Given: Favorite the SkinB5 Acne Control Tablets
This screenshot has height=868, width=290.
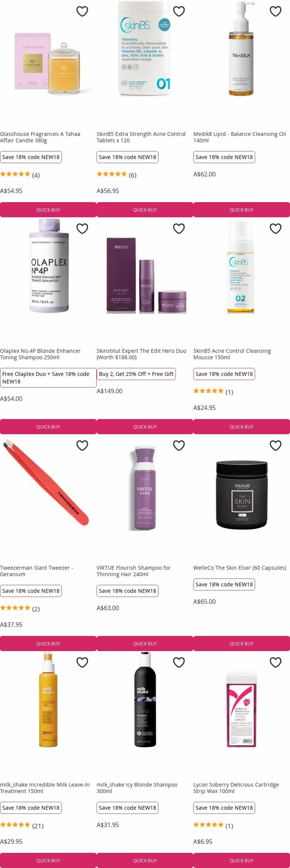Looking at the screenshot, I should (179, 11).
